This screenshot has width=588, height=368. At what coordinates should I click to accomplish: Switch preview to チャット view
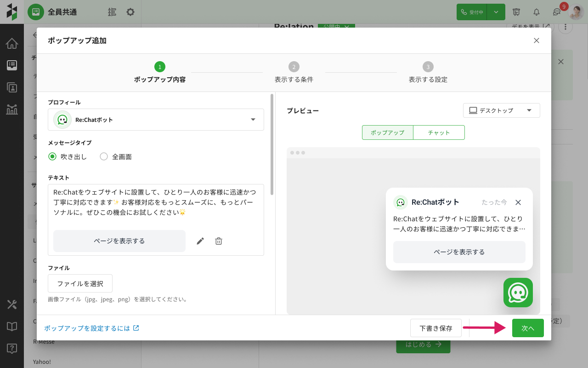(x=439, y=132)
